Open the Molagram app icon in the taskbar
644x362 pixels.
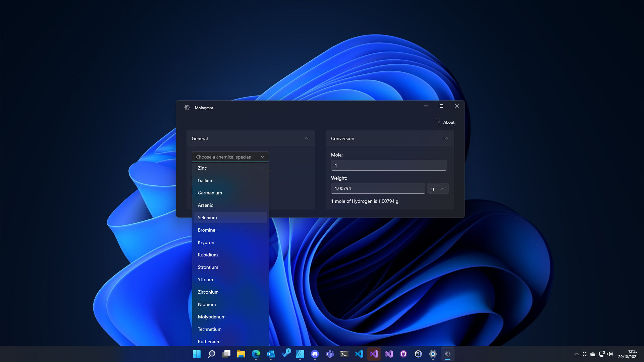pos(448,354)
